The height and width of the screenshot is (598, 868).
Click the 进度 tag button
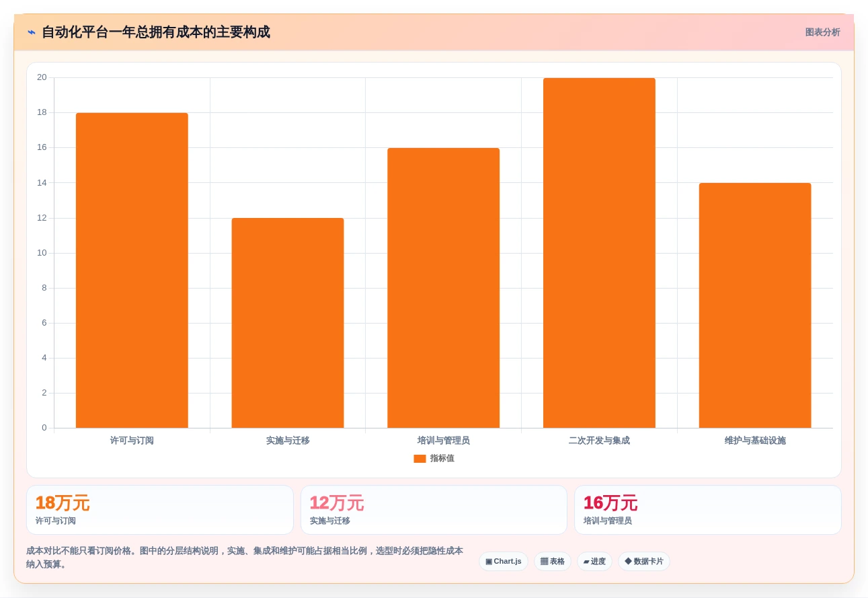594,562
